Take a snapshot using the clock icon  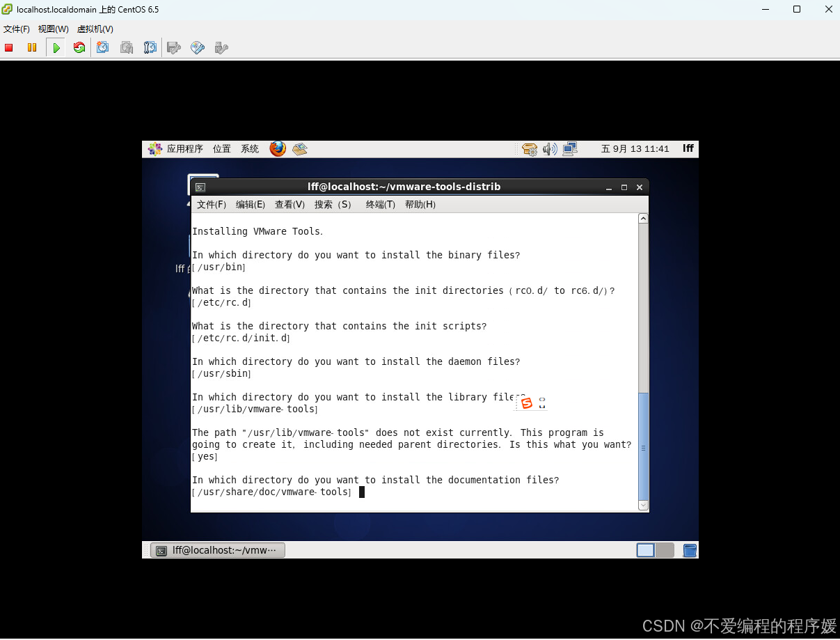pos(103,47)
